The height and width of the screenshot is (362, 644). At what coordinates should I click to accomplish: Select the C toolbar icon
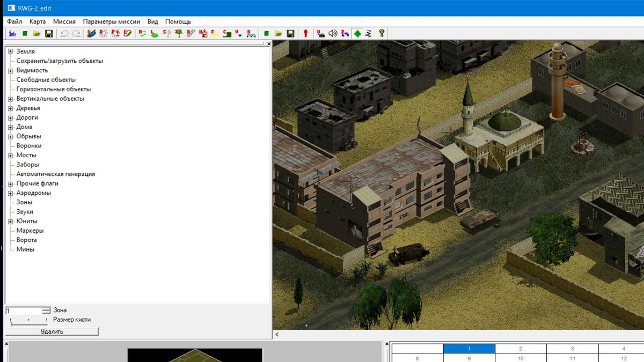pos(227,33)
